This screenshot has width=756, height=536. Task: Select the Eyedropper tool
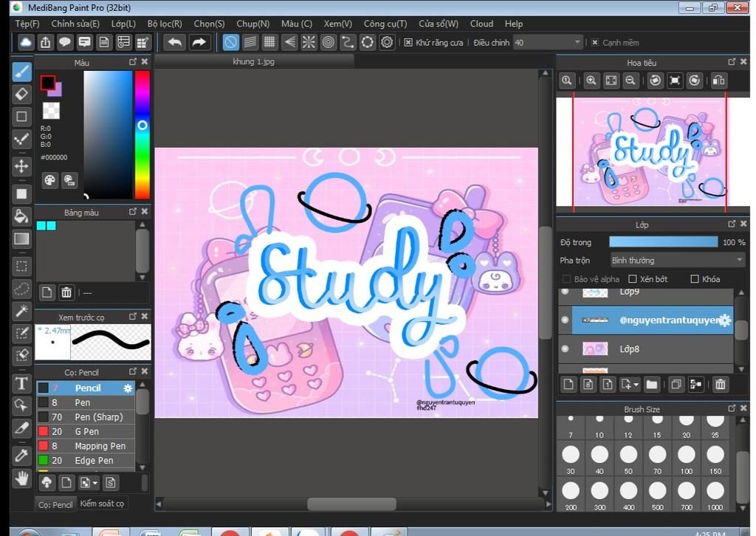click(x=21, y=455)
